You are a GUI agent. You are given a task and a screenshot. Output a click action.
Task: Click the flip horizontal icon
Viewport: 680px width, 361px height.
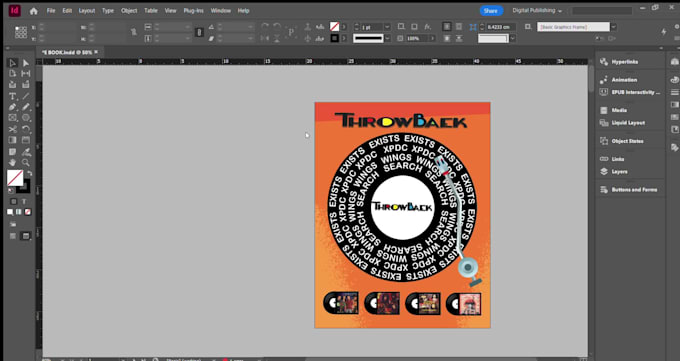(265, 38)
